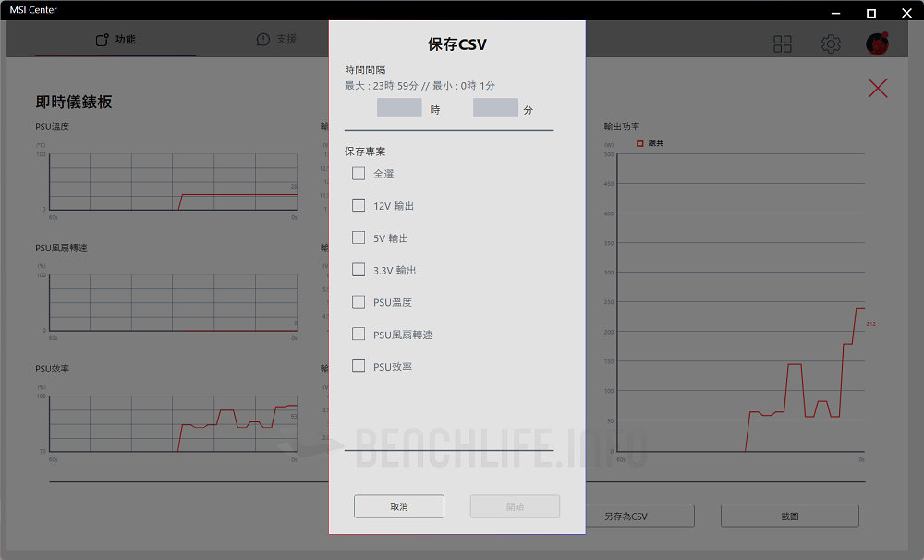
Task: Switch to the 支援 tab
Action: [276, 40]
